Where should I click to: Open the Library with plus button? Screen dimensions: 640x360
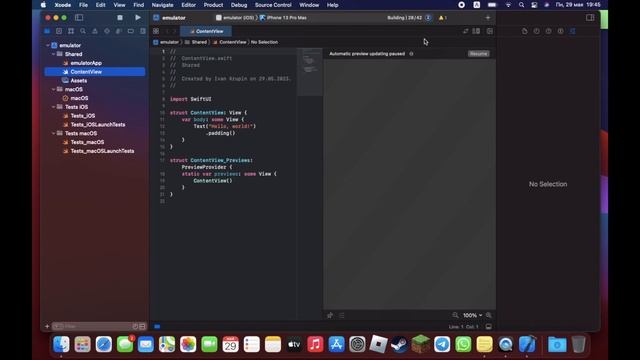tap(488, 18)
